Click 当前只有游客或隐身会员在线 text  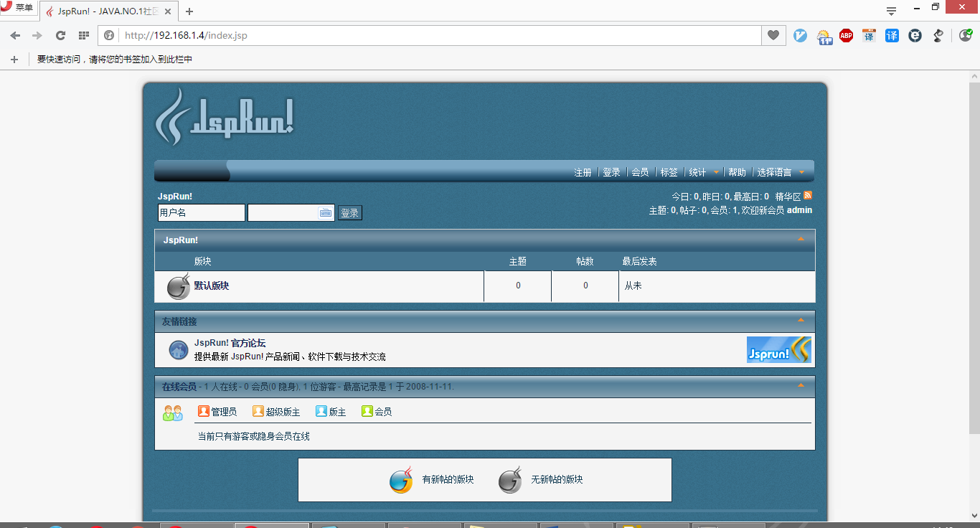click(254, 436)
